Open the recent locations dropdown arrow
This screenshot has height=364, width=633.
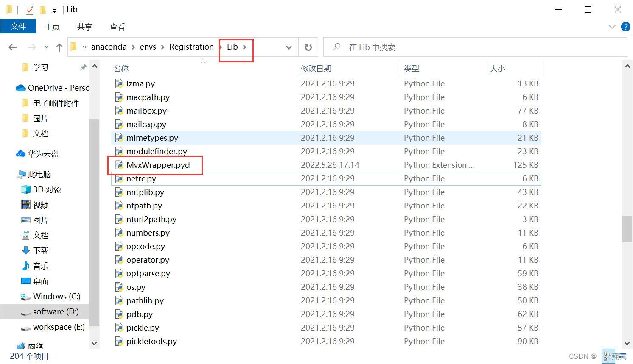[46, 47]
